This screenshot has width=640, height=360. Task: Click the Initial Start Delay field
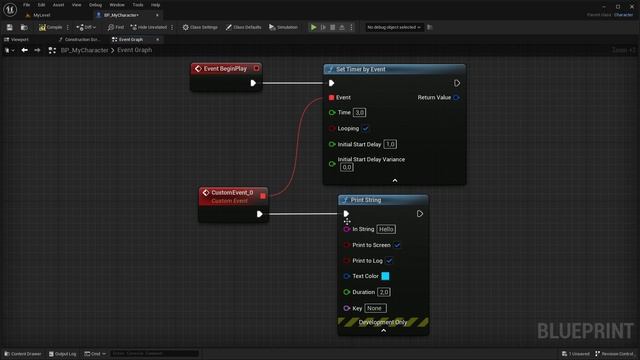tap(390, 144)
